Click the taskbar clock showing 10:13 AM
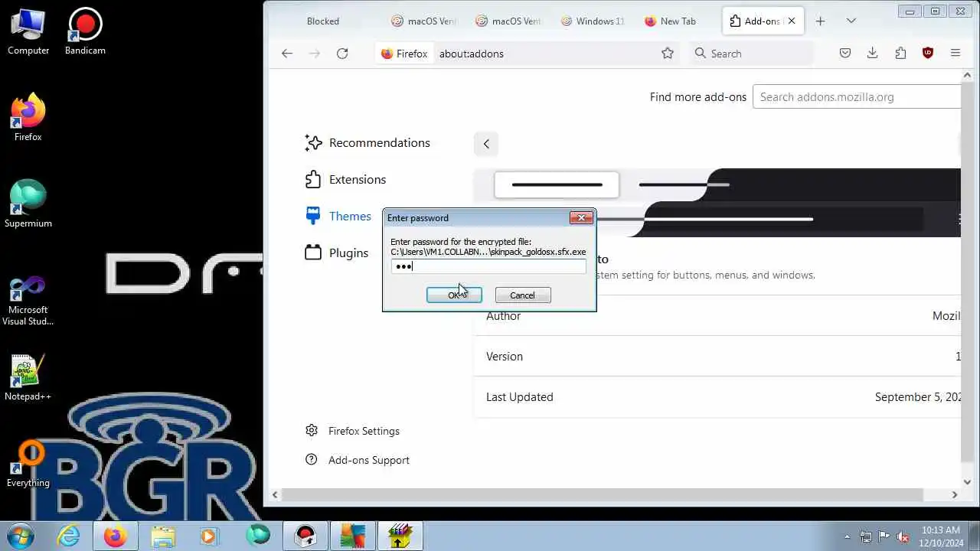Screen dimensions: 980x551 coord(941,536)
